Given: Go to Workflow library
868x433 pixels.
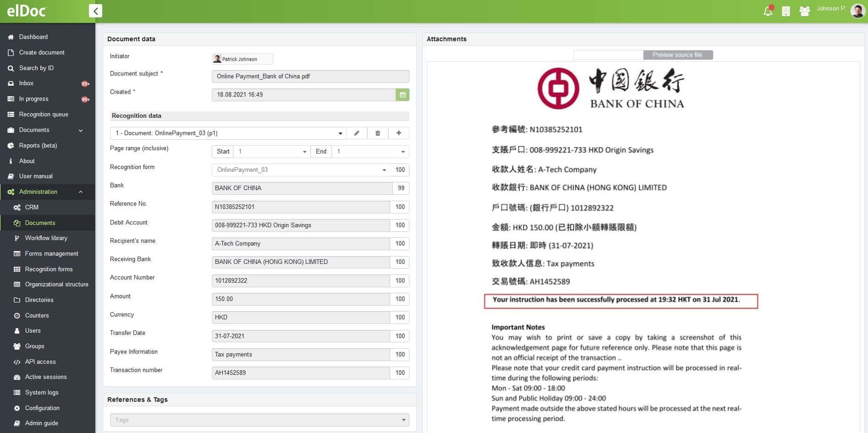Looking at the screenshot, I should click(x=46, y=238).
